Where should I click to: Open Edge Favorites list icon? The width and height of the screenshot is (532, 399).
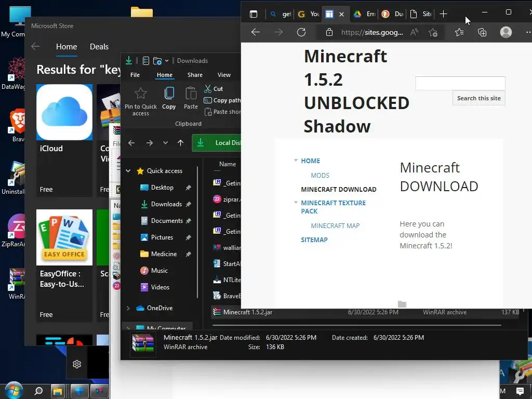[x=459, y=32]
